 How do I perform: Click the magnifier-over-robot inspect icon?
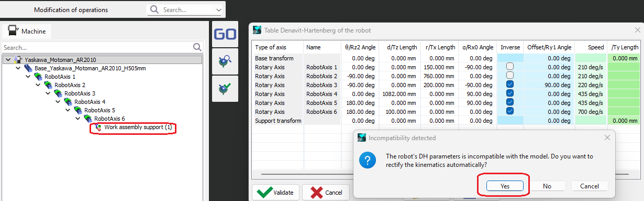tap(226, 62)
